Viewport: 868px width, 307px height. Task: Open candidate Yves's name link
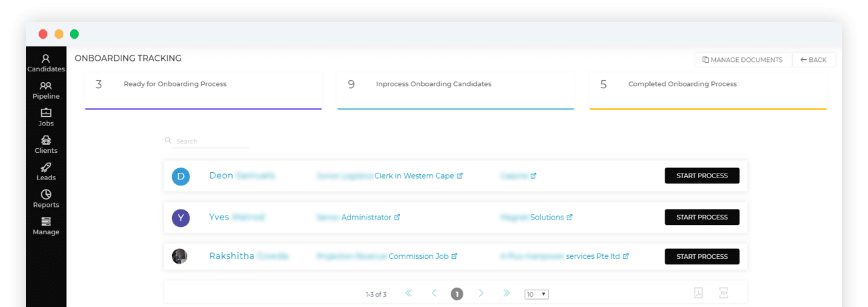pos(237,217)
